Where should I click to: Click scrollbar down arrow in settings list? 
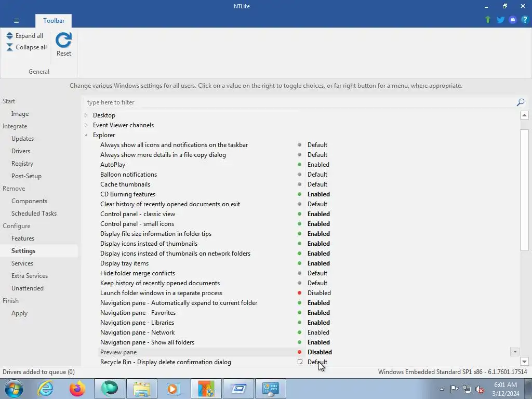coord(524,362)
